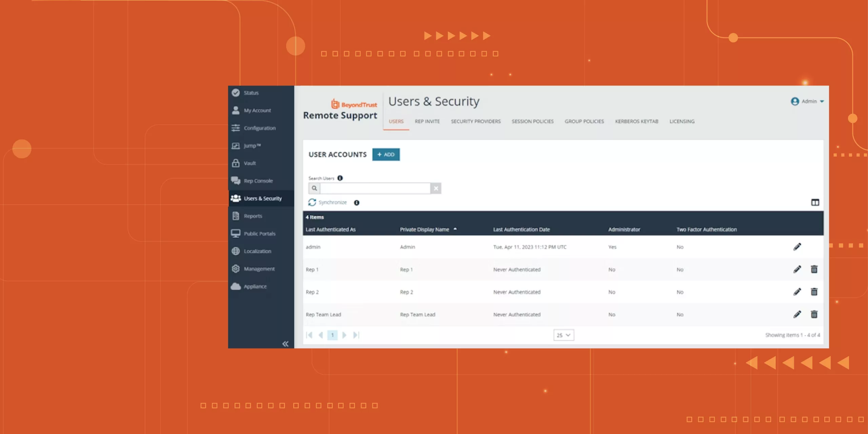Open the Group Policies tab

pyautogui.click(x=584, y=121)
